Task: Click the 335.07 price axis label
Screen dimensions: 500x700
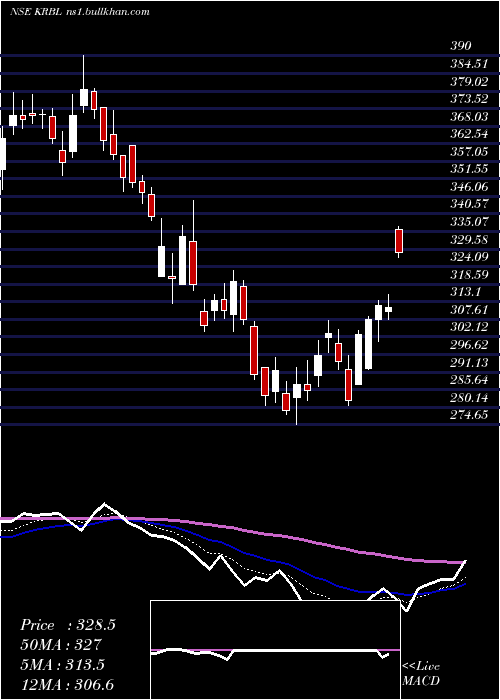Action: (x=469, y=222)
